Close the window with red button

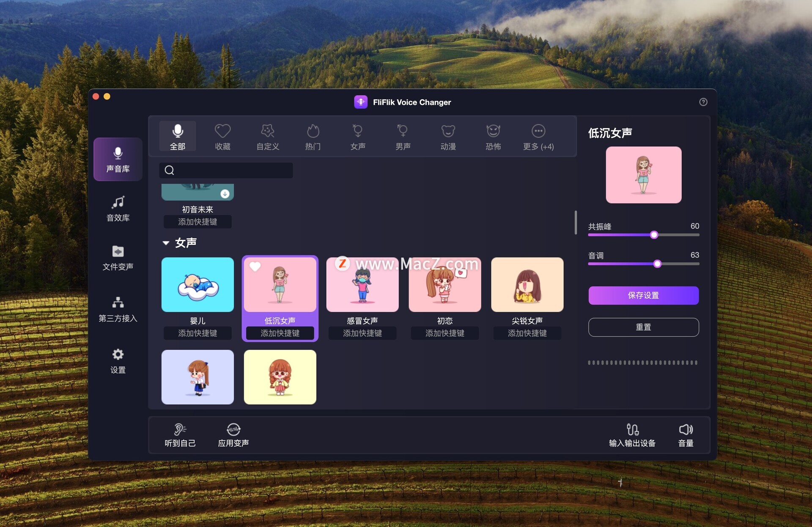click(x=96, y=96)
